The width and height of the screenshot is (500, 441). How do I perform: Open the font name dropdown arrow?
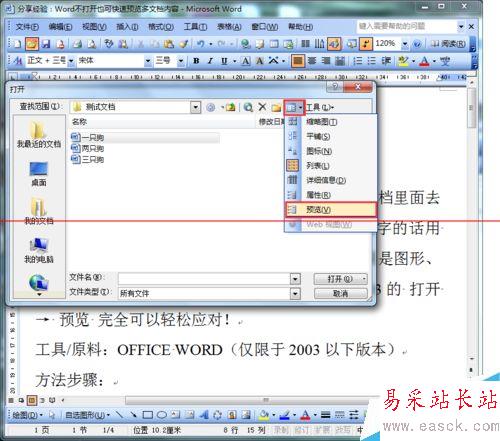(148, 61)
